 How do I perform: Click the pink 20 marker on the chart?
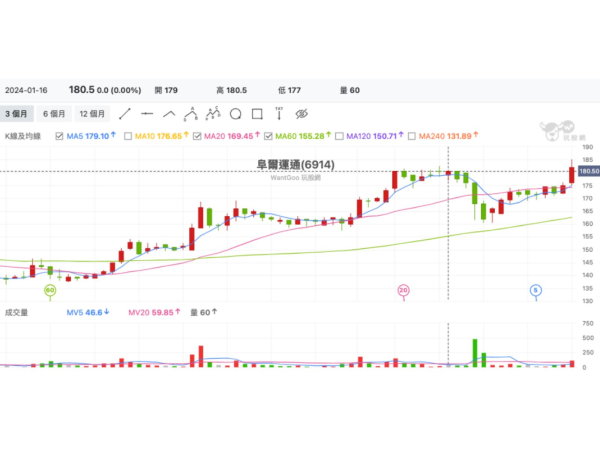click(x=404, y=290)
